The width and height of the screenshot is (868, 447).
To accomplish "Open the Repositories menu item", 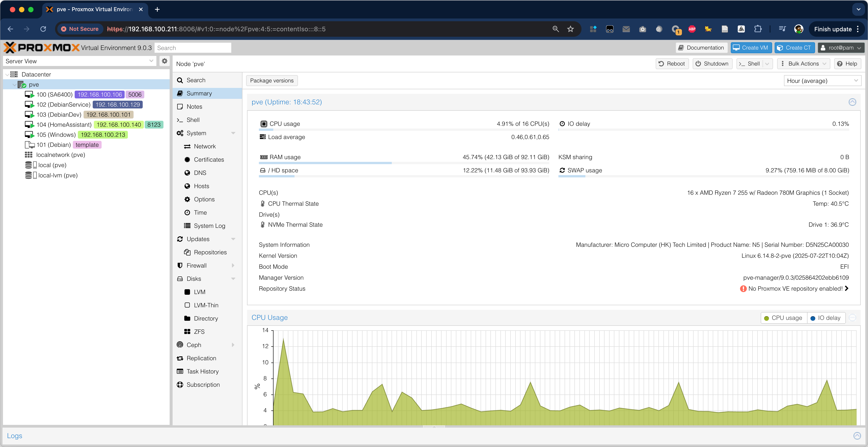I will [x=207, y=252].
